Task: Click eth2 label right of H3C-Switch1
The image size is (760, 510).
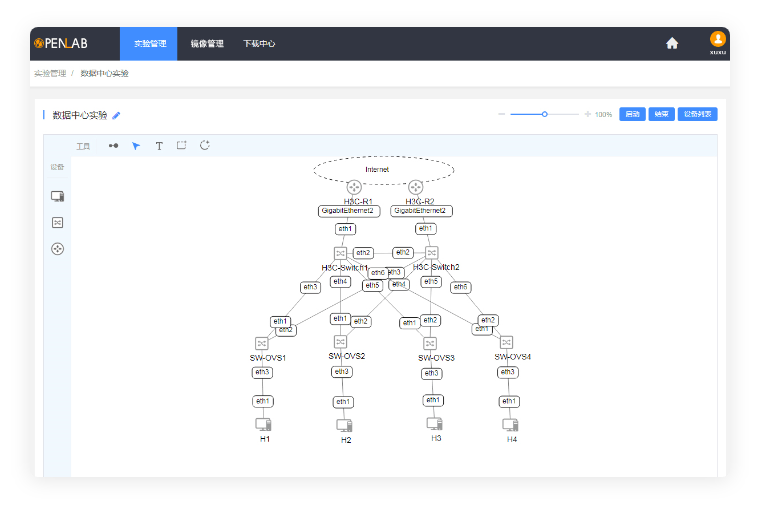Action: tap(363, 253)
